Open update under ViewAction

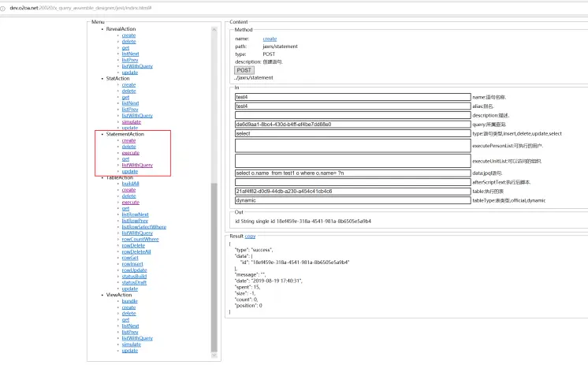(x=130, y=351)
